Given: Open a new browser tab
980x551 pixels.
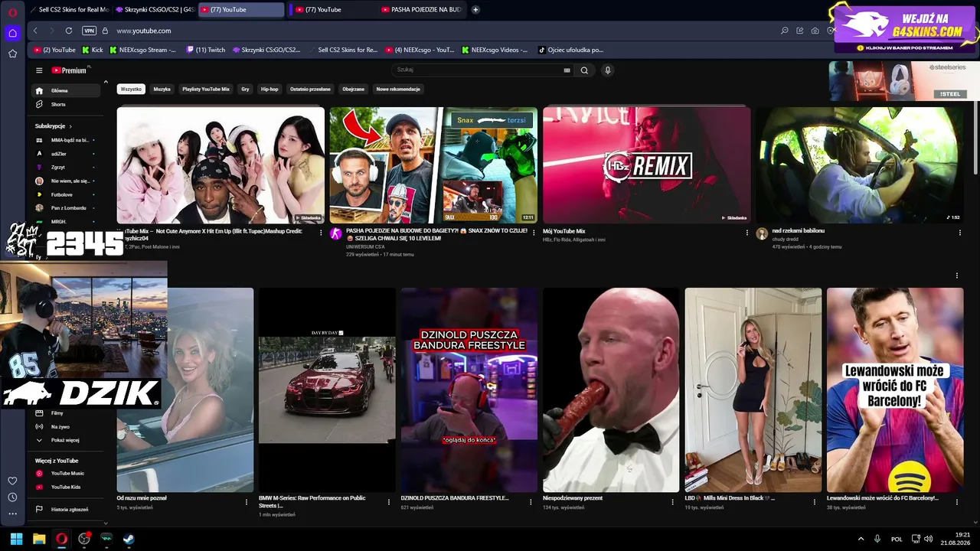Looking at the screenshot, I should tap(475, 10).
